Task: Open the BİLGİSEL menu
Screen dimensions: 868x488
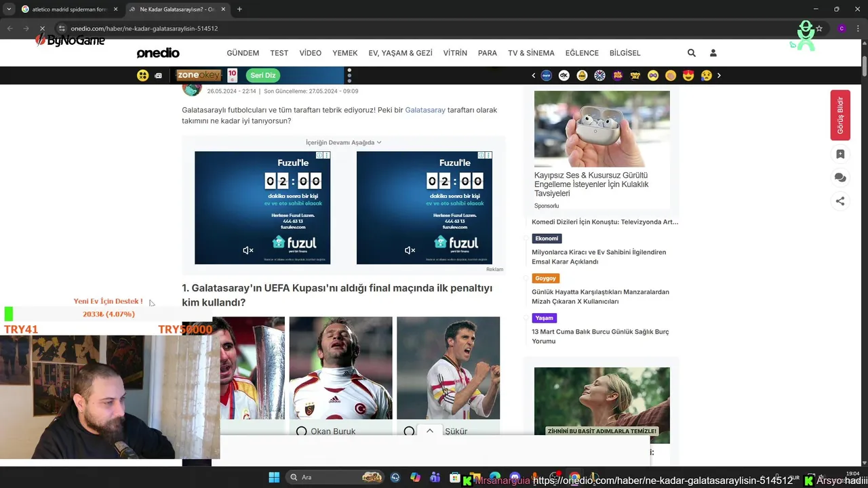Action: click(x=625, y=53)
